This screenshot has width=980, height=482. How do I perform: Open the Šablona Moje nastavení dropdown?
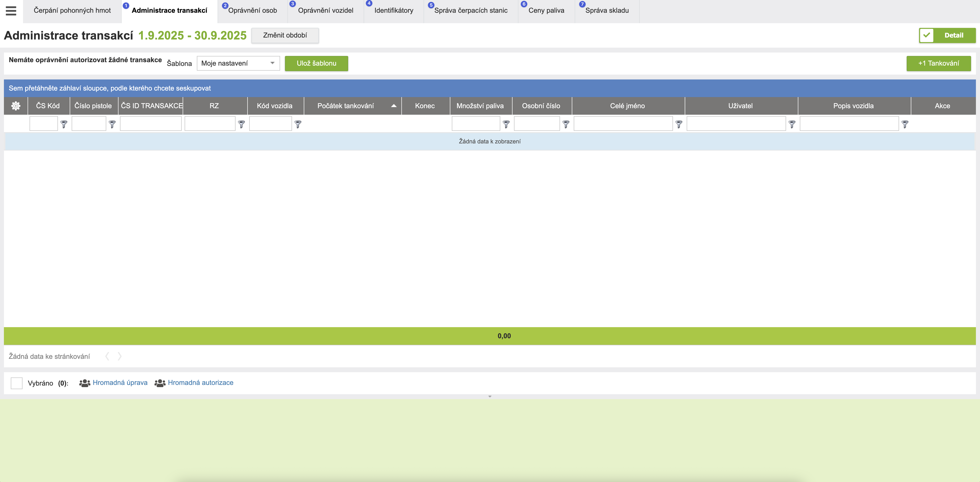tap(238, 63)
